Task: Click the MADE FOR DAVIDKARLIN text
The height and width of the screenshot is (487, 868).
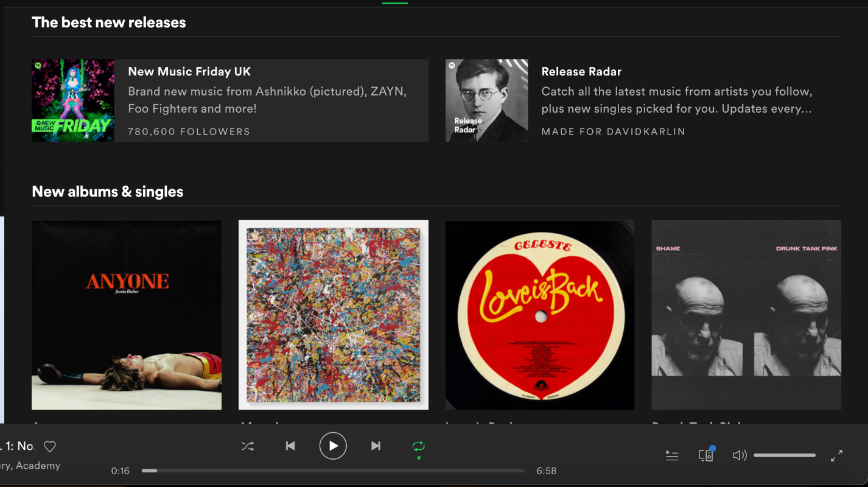Action: point(613,131)
